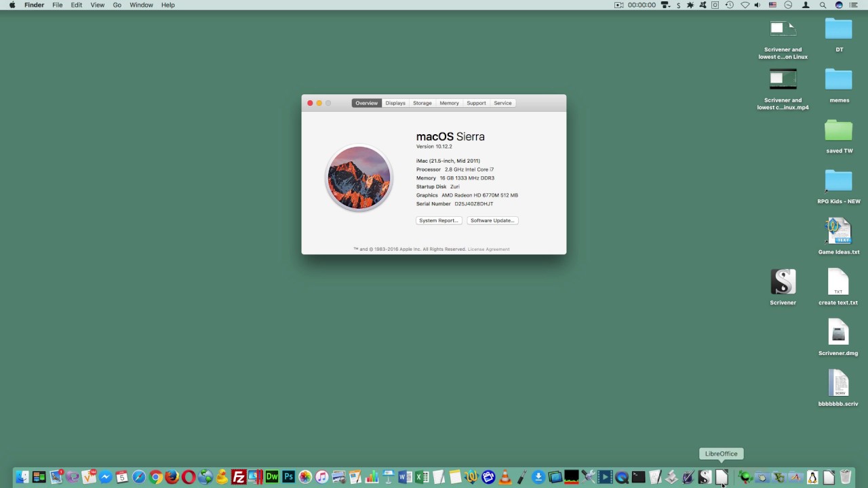Open FileZilla from the Dock

pyautogui.click(x=239, y=477)
